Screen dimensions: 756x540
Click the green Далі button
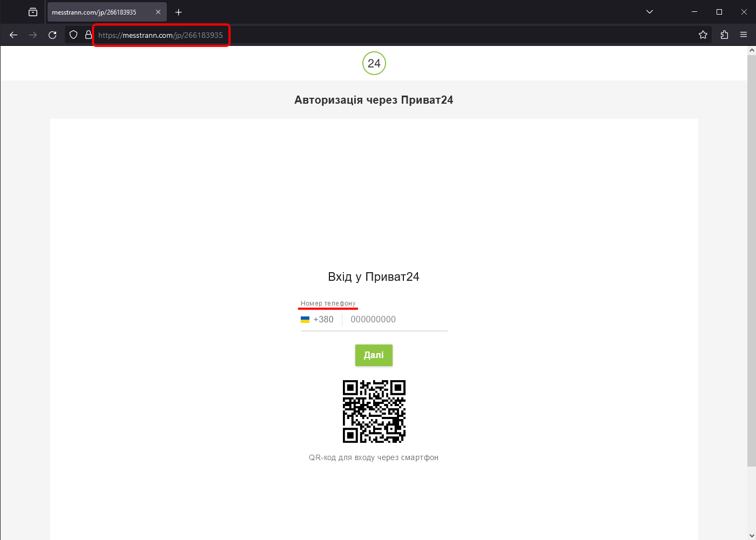[374, 355]
